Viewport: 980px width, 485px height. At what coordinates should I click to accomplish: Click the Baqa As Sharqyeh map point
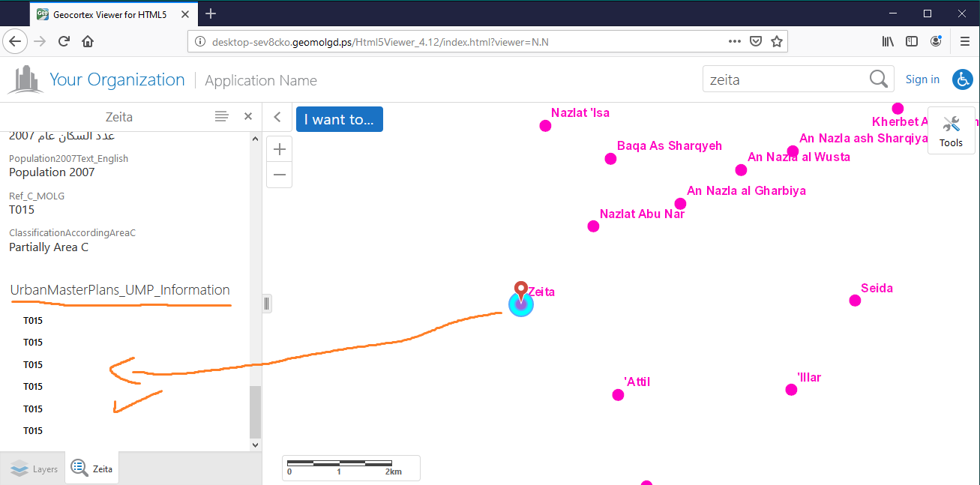(x=610, y=158)
